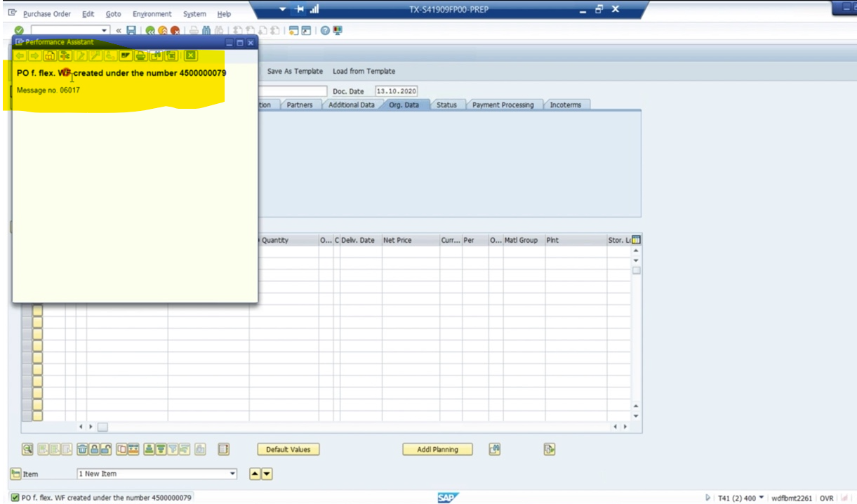Click the binoculars Find icon
The height and width of the screenshot is (504, 857).
tap(206, 30)
